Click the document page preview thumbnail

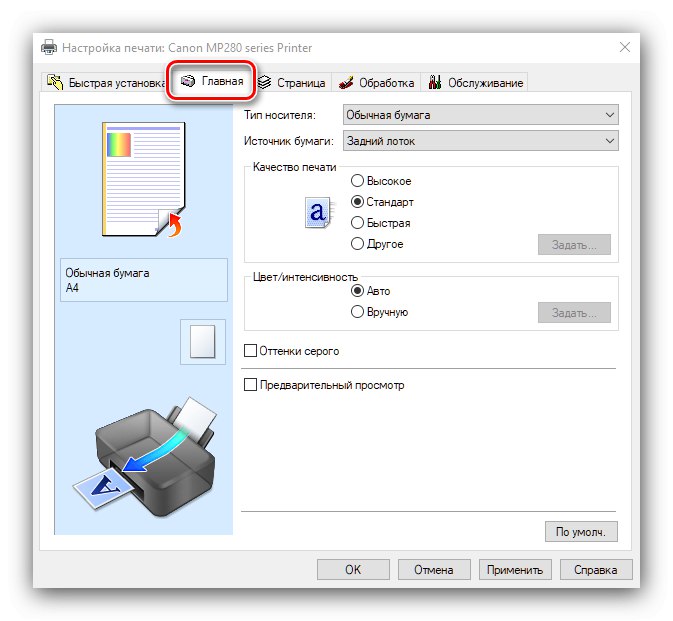point(144,179)
